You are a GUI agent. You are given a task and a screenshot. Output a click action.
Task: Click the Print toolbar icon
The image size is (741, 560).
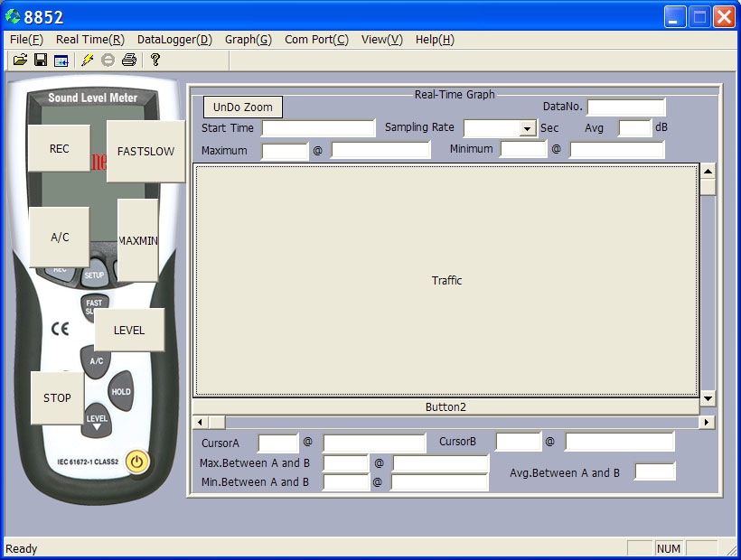pyautogui.click(x=129, y=61)
